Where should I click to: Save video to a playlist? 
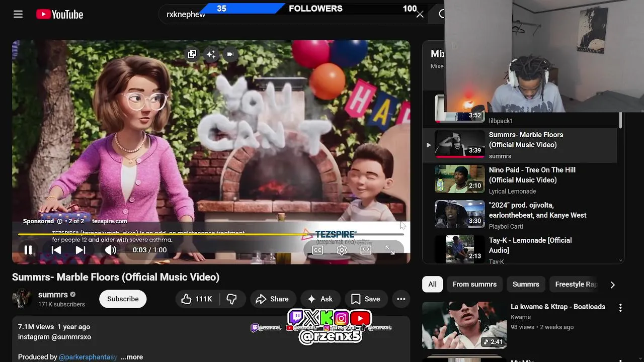click(365, 299)
